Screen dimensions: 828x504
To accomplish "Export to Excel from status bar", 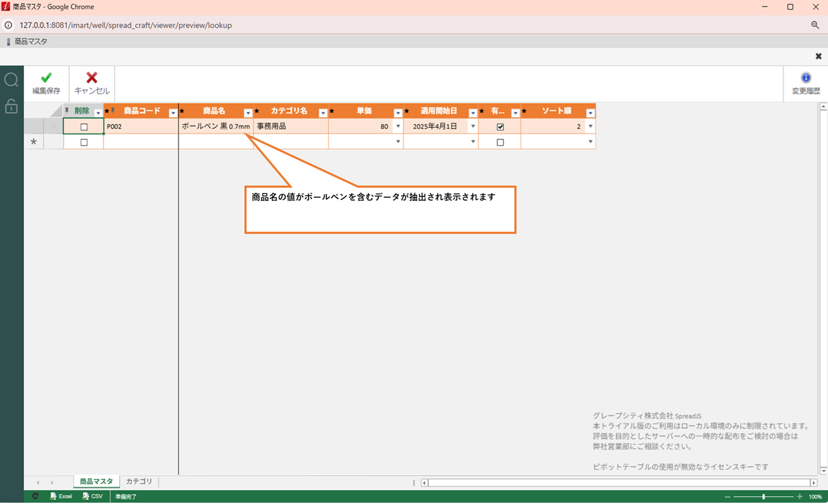I will click(x=61, y=496).
